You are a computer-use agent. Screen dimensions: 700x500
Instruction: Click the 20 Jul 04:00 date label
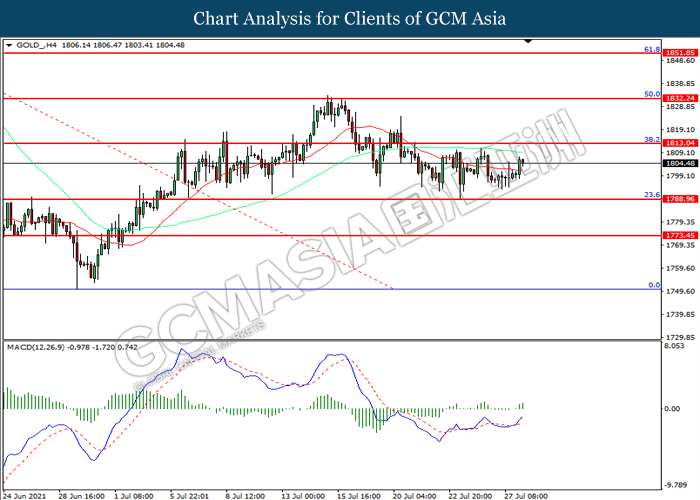pyautogui.click(x=415, y=496)
